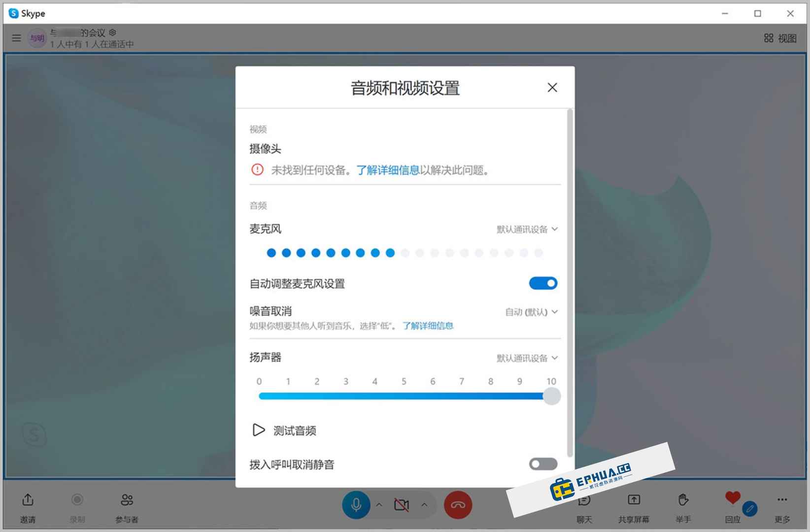The image size is (810, 532).
Task: Click the speaker volume slider handle
Action: [x=552, y=396]
